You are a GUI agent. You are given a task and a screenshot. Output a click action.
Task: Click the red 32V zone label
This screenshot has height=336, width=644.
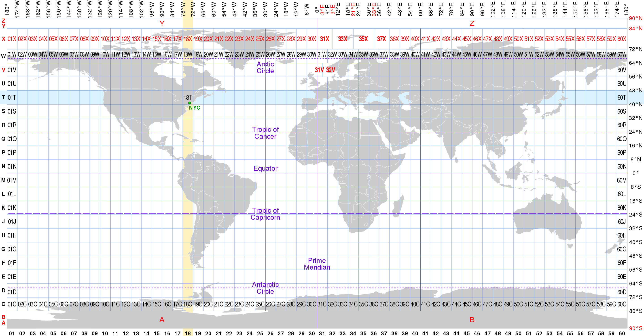coord(330,70)
